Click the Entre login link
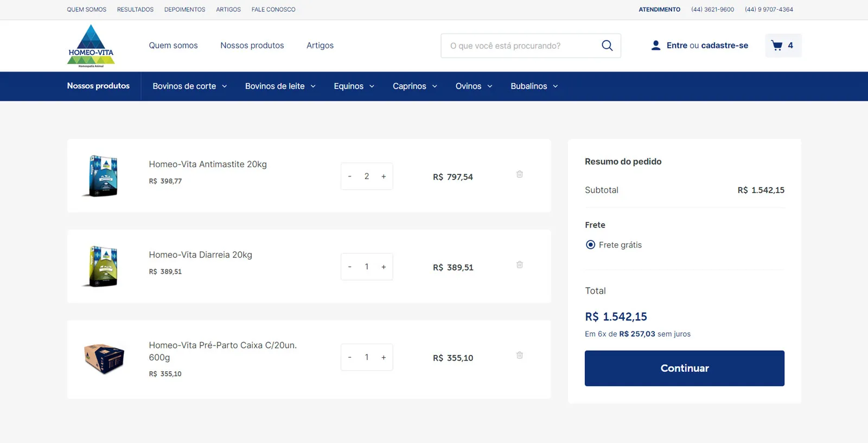868x443 pixels. [x=676, y=46]
